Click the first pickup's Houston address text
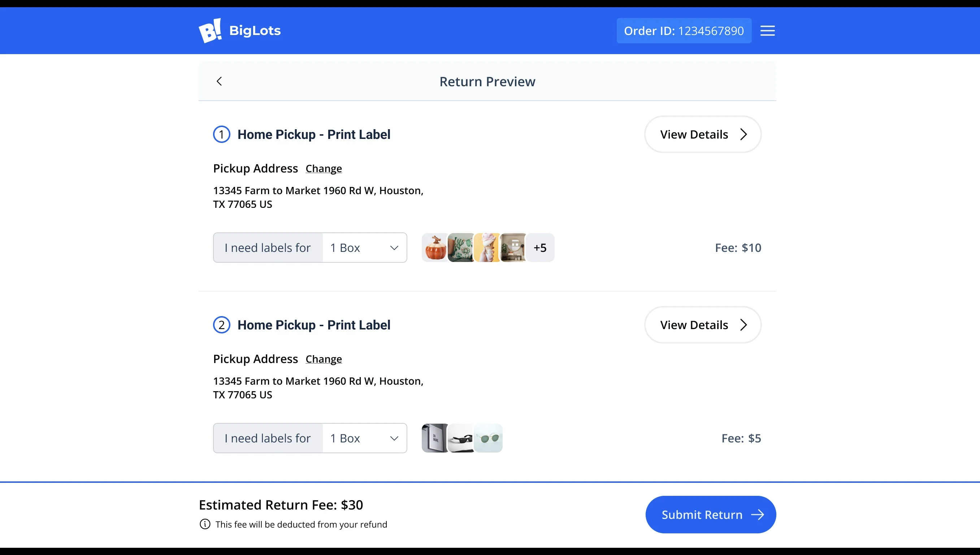The image size is (980, 555). click(318, 197)
